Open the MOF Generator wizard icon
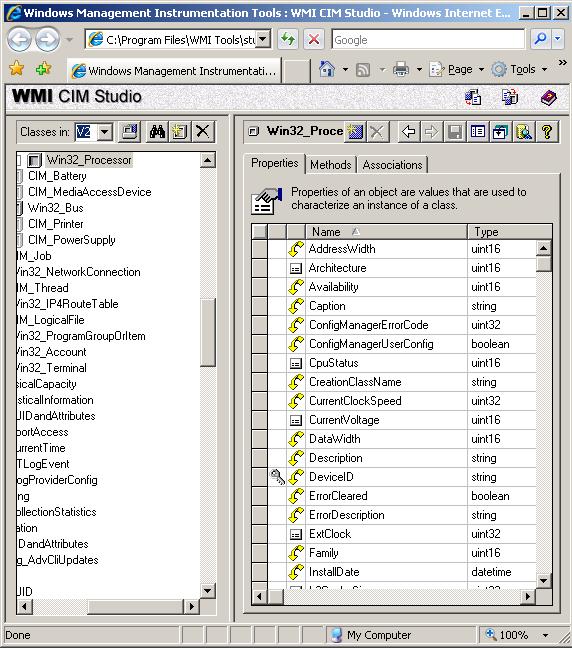Viewport: 572px width, 648px height. click(473, 98)
